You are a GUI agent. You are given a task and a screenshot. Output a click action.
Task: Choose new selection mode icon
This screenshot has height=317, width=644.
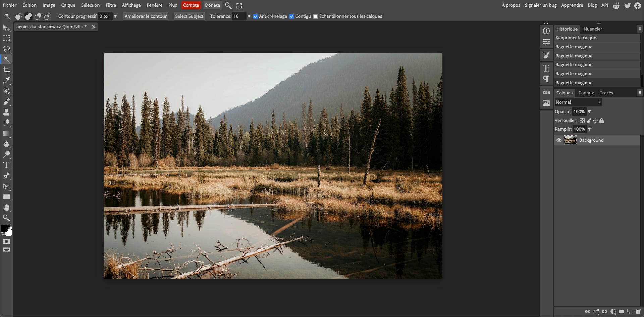pyautogui.click(x=19, y=16)
